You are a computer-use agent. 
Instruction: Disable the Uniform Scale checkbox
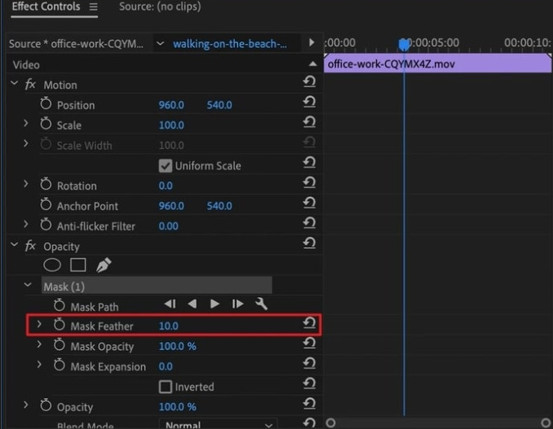165,166
